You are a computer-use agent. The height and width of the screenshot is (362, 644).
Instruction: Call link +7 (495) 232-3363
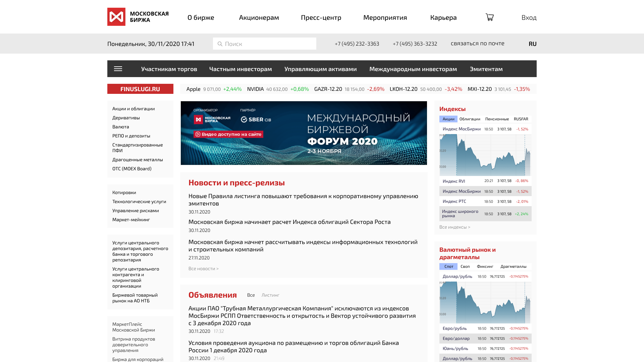[357, 44]
